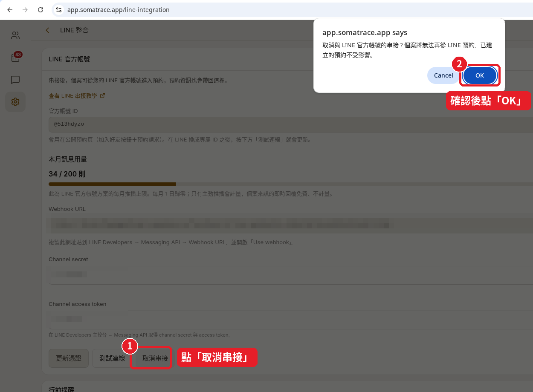
Task: Open the messages chat icon in sidebar
Action: tap(15, 80)
